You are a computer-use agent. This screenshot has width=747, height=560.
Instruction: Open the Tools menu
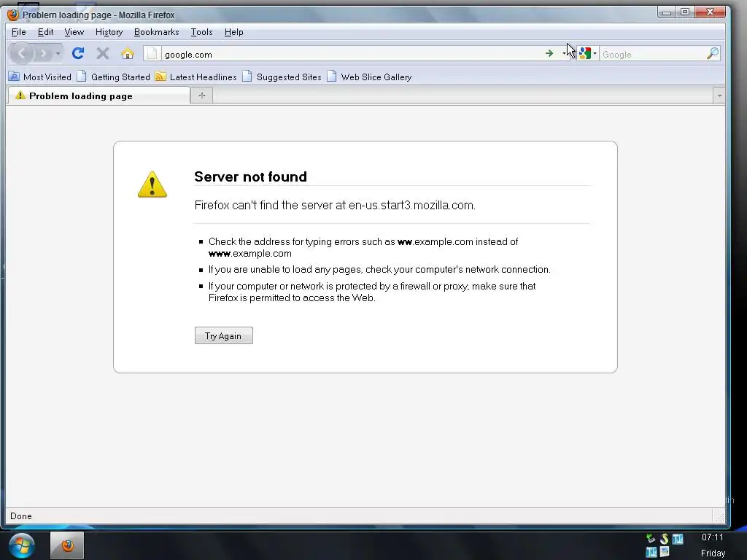(x=201, y=32)
